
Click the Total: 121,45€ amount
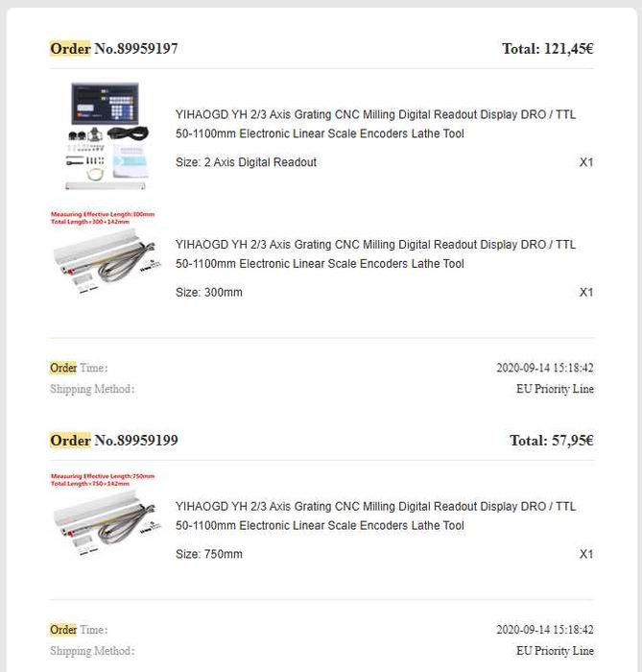(x=547, y=48)
